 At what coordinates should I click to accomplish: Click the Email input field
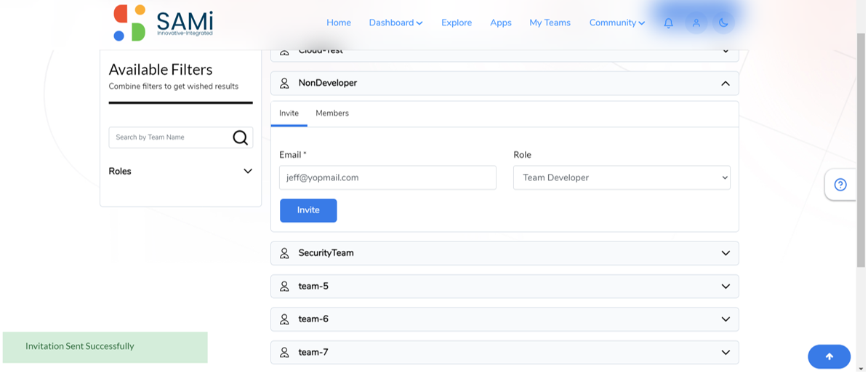pos(387,177)
